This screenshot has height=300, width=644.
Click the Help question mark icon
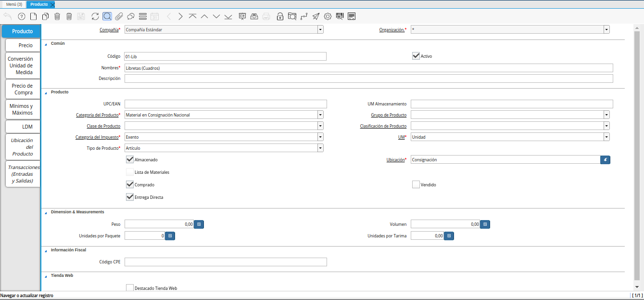coord(21,16)
